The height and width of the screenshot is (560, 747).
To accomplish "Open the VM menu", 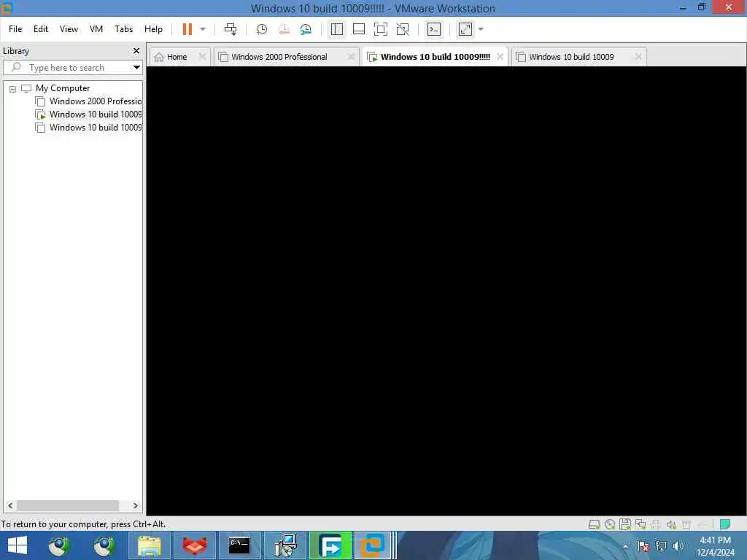I will pos(96,29).
